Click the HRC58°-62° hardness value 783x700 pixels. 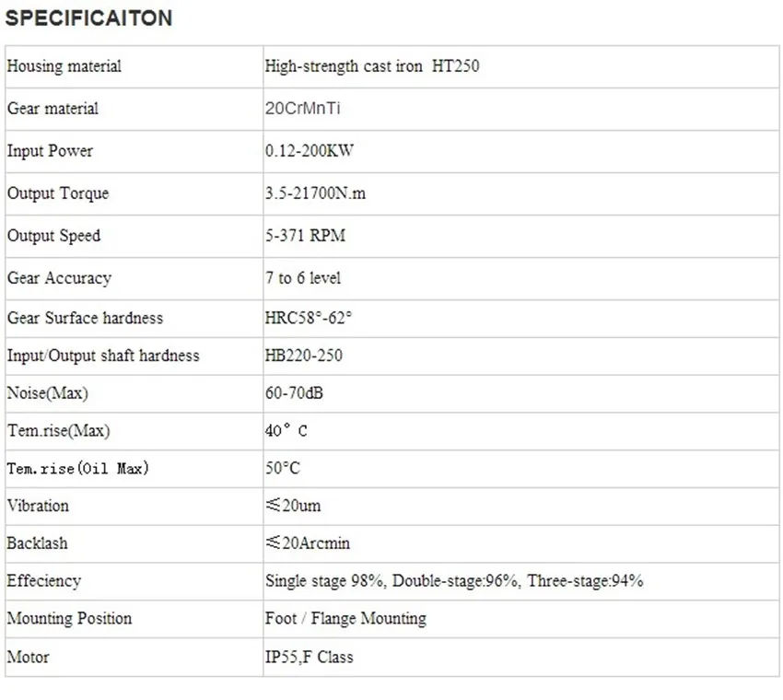pyautogui.click(x=308, y=318)
